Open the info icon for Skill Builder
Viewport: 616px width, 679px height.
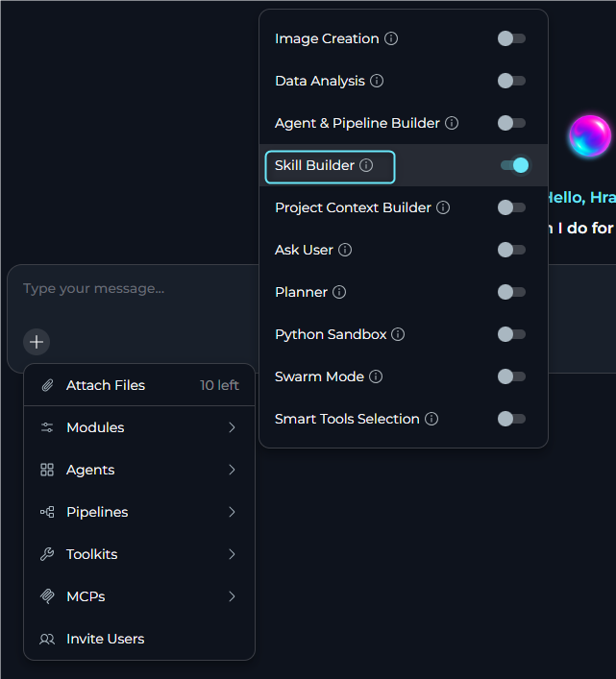click(366, 165)
